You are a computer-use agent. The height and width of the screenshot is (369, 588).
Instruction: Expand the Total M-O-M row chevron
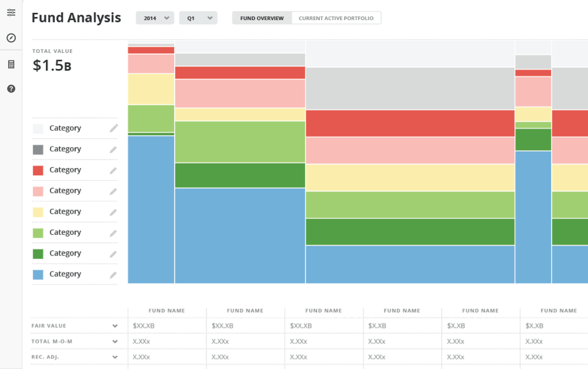coord(115,341)
